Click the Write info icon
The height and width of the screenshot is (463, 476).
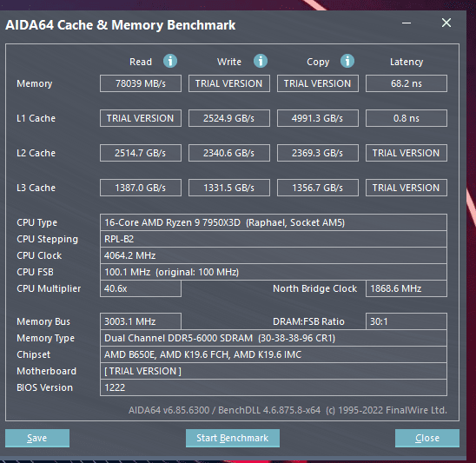pyautogui.click(x=261, y=61)
